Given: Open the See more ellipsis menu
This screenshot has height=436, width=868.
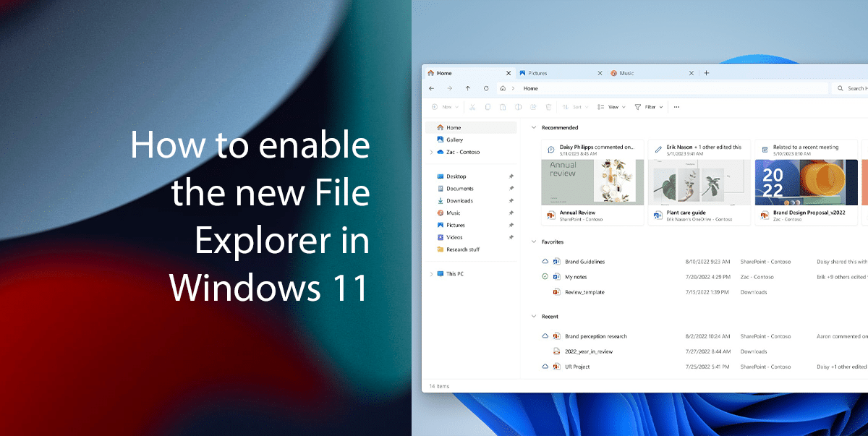Looking at the screenshot, I should tap(676, 107).
